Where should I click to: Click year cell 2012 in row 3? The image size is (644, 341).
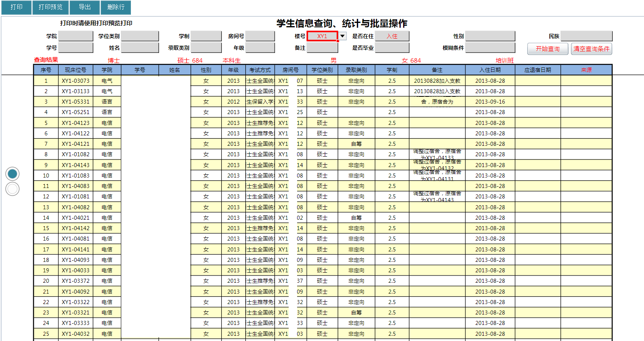[233, 102]
